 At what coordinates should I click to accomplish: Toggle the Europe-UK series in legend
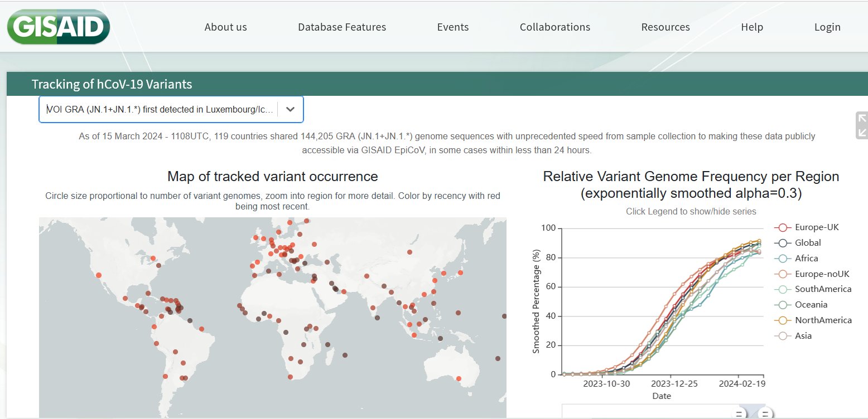coord(817,227)
